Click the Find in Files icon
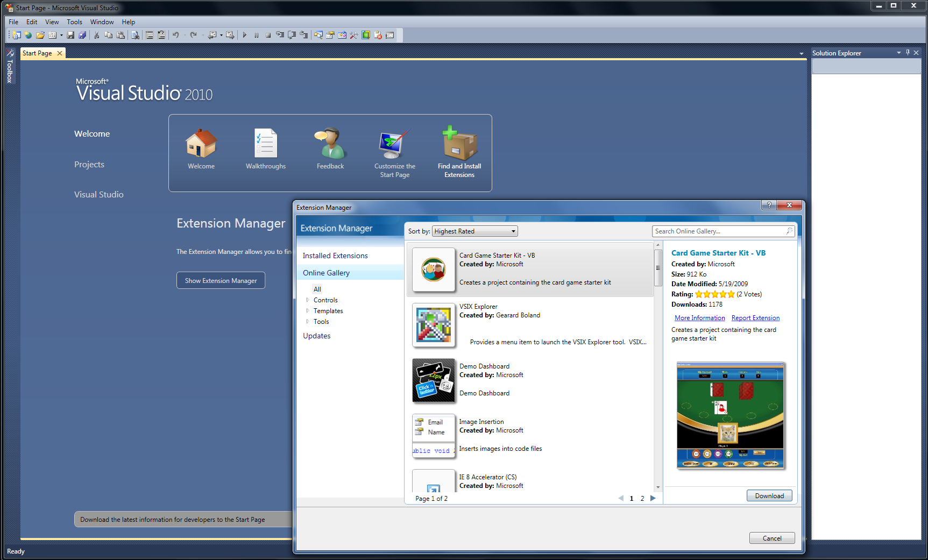The height and width of the screenshot is (560, 928). pos(135,35)
